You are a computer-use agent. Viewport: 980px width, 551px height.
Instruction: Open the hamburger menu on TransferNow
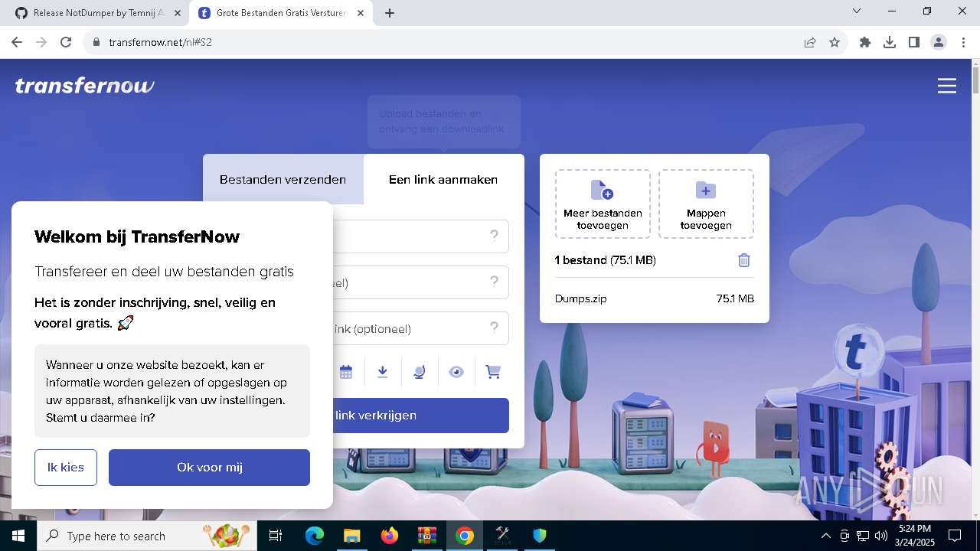pos(947,86)
